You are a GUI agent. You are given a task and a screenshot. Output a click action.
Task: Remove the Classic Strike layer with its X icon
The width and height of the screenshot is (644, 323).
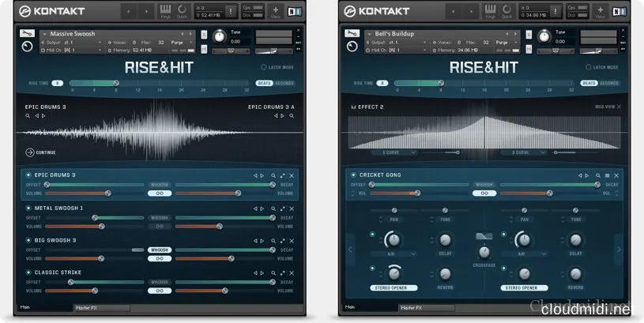pyautogui.click(x=292, y=272)
